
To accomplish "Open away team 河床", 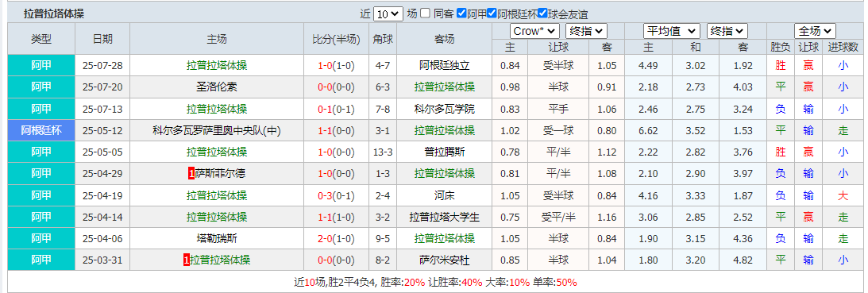I will (x=445, y=195).
